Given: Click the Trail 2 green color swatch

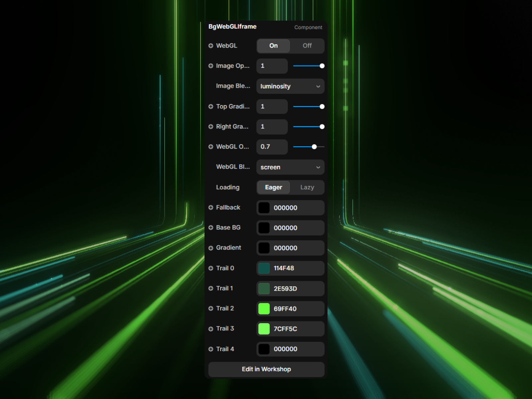Looking at the screenshot, I should (x=264, y=309).
